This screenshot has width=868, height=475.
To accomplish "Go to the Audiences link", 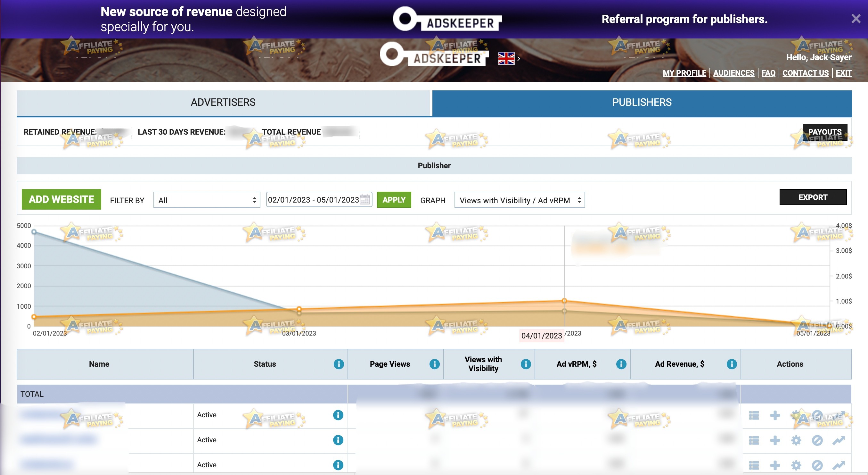I will [733, 73].
